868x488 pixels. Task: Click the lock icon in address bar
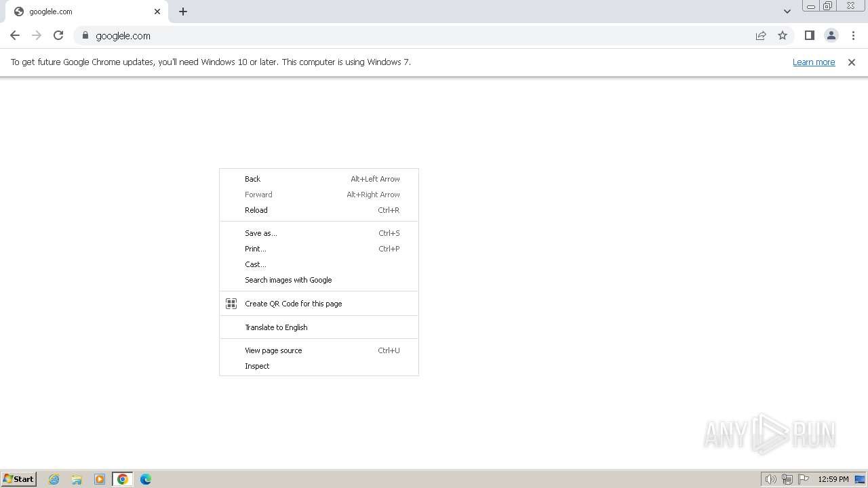coord(85,35)
